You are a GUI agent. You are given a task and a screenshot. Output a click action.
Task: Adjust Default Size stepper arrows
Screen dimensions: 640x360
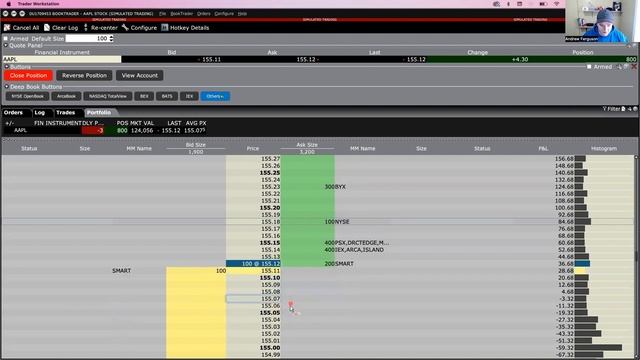[111, 38]
